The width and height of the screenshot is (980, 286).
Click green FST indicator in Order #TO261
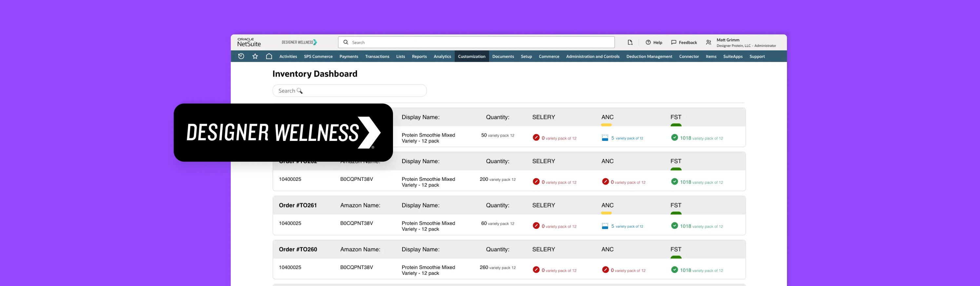(676, 213)
